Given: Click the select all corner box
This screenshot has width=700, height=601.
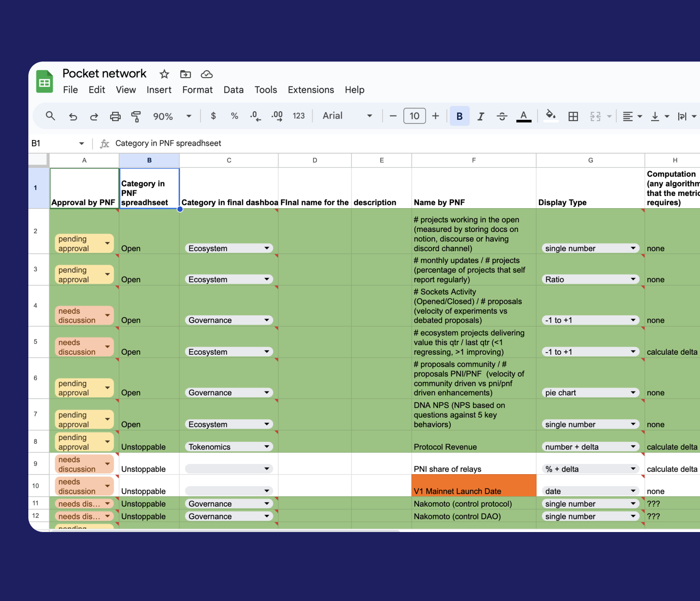Looking at the screenshot, I should [x=39, y=160].
